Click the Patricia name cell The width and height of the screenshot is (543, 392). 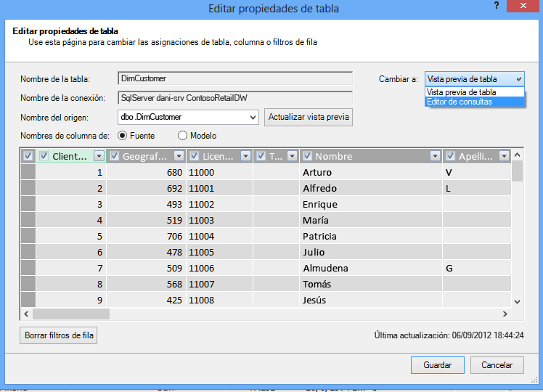pyautogui.click(x=370, y=236)
